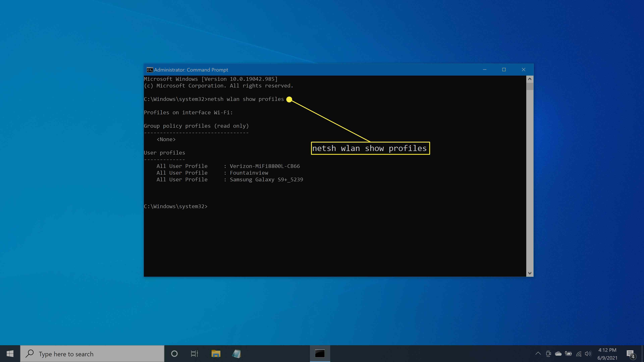Click the Show desktop sliver at taskbar end

coord(643,354)
